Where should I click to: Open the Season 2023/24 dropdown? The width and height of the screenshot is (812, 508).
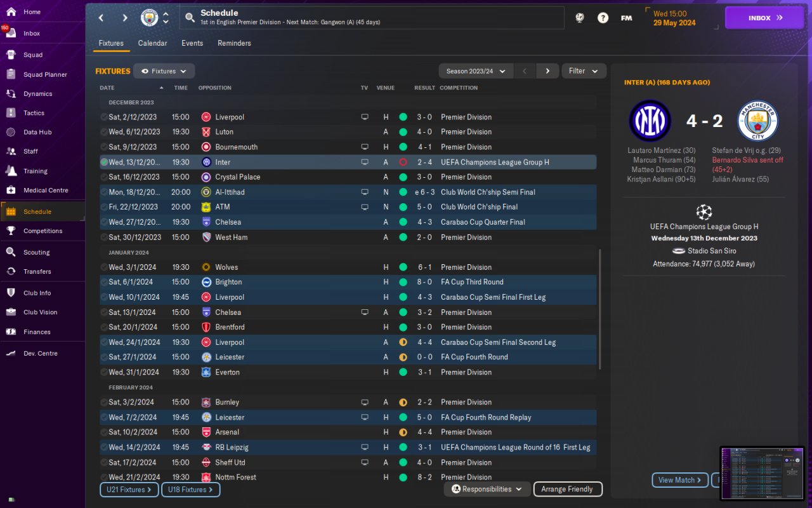coord(476,71)
